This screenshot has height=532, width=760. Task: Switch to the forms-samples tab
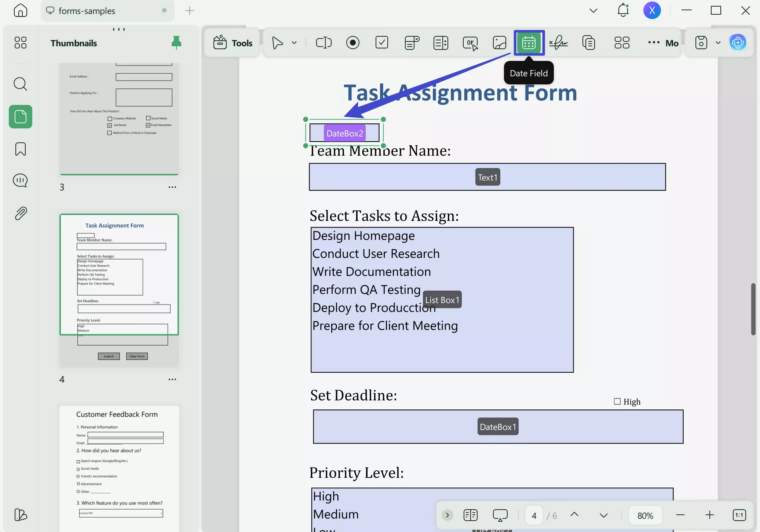coord(87,11)
